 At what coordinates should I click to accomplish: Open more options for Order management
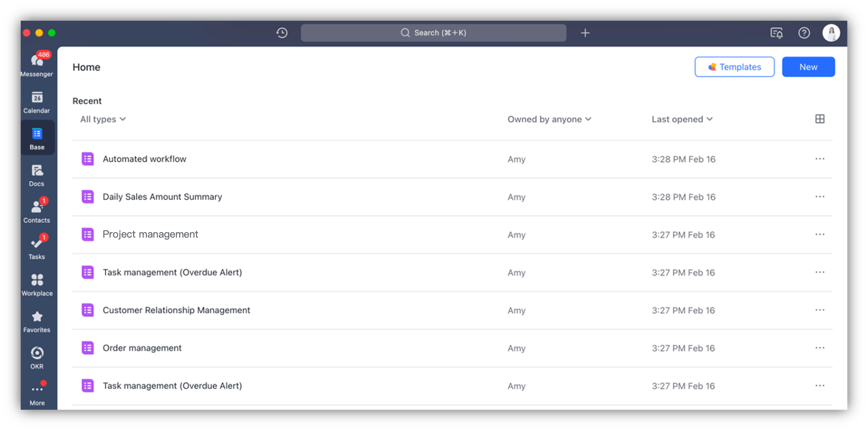[820, 348]
